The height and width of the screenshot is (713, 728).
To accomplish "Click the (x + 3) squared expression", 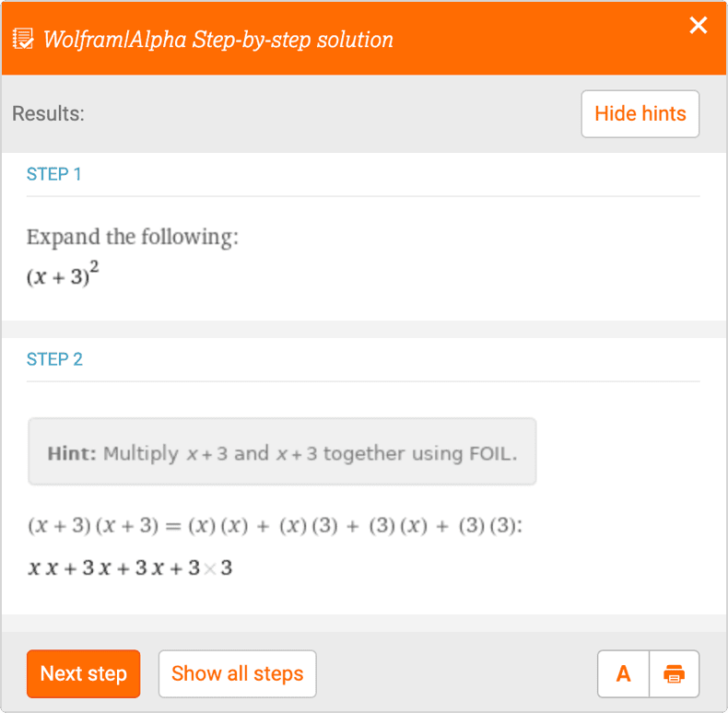I will (62, 276).
